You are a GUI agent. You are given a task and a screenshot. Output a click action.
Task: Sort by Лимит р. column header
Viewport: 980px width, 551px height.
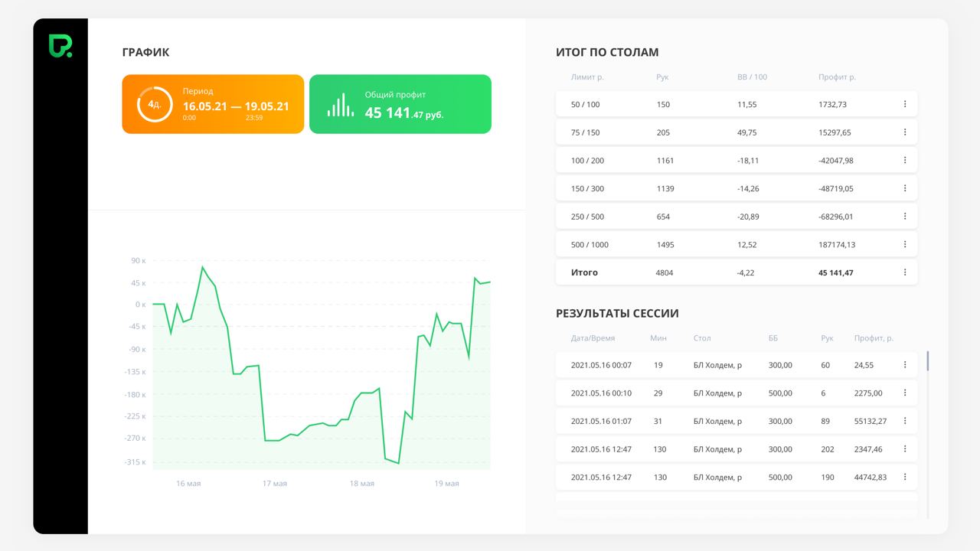click(588, 77)
